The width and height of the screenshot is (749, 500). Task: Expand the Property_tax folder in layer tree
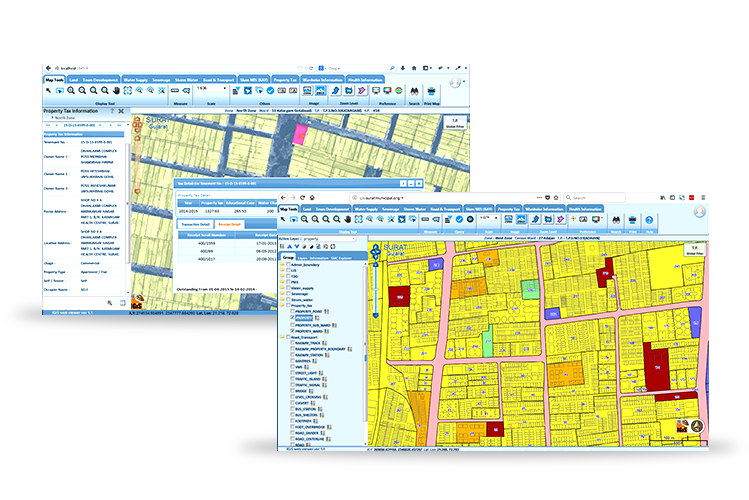click(x=282, y=305)
